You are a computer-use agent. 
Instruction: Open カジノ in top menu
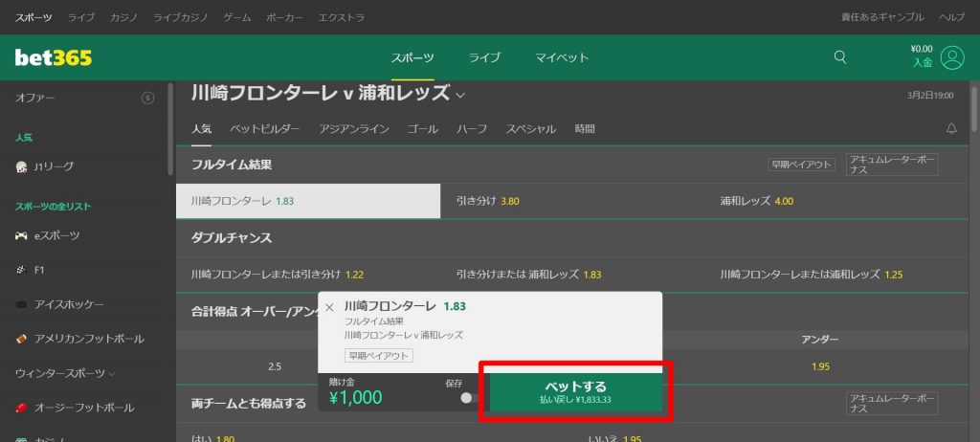point(123,17)
